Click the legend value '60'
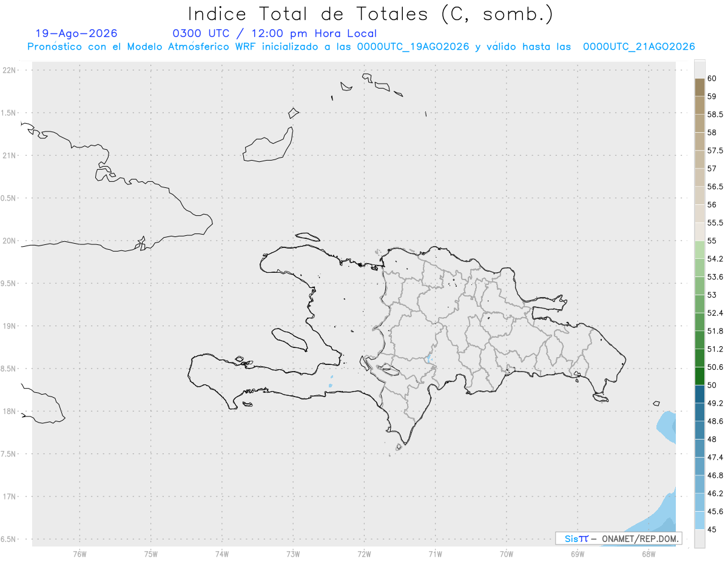 coord(712,78)
